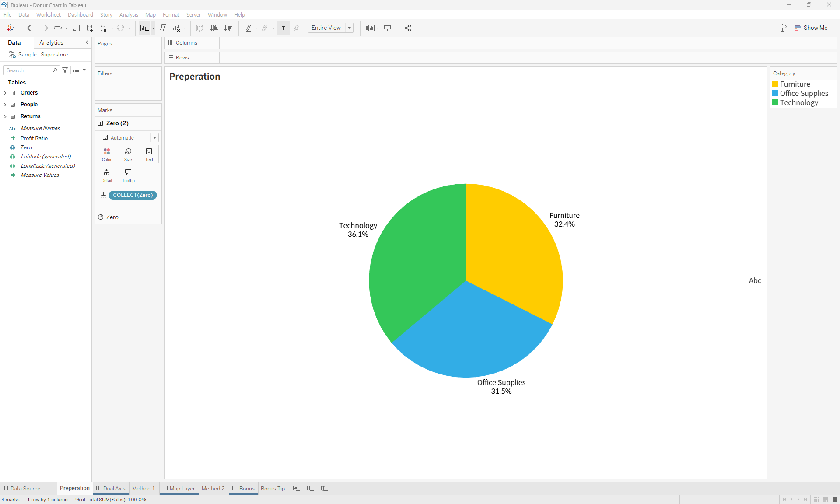
Task: Open the Analysis menu
Action: pyautogui.click(x=129, y=14)
